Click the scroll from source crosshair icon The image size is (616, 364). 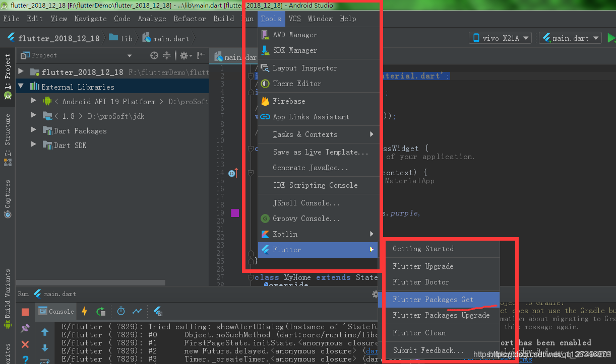[x=154, y=55]
